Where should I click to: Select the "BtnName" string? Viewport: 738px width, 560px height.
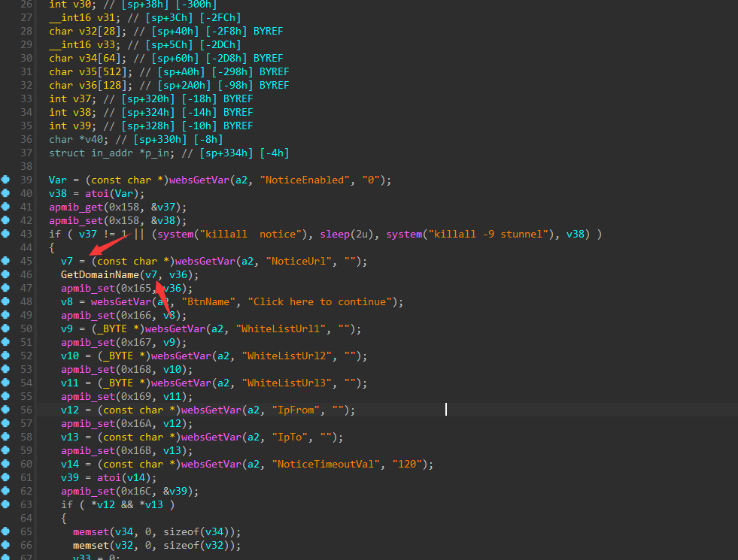(x=208, y=302)
